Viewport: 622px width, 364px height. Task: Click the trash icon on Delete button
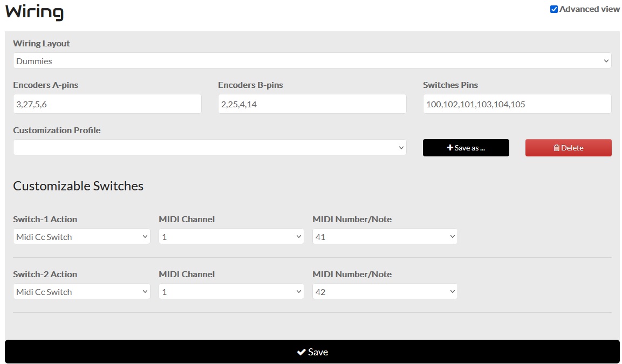557,148
